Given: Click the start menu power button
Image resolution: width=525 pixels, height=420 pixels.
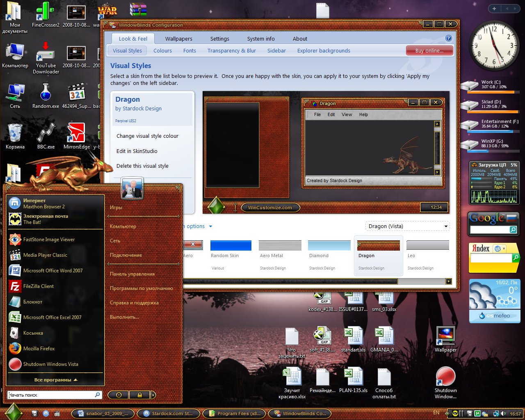Looking at the screenshot, I should coord(119,395).
